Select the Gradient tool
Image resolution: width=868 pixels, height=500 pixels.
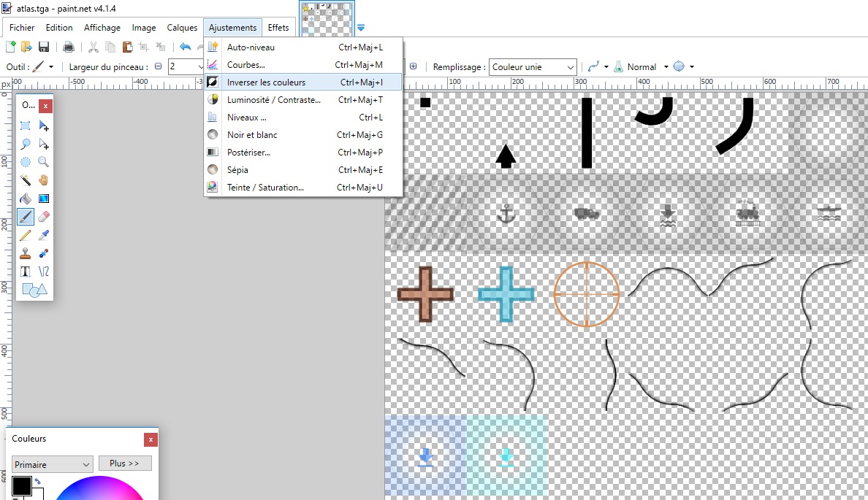tap(44, 199)
